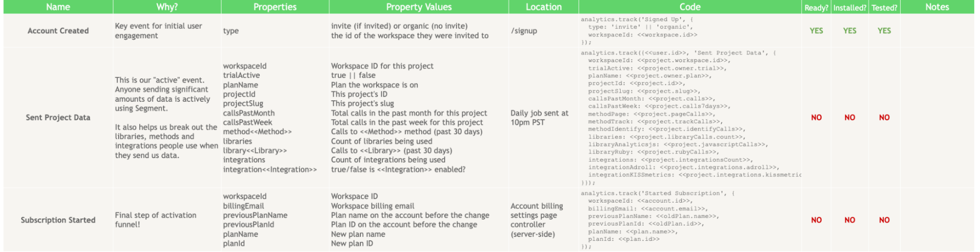Select the Property Values header cell
This screenshot has height=252, width=980.
419,7
